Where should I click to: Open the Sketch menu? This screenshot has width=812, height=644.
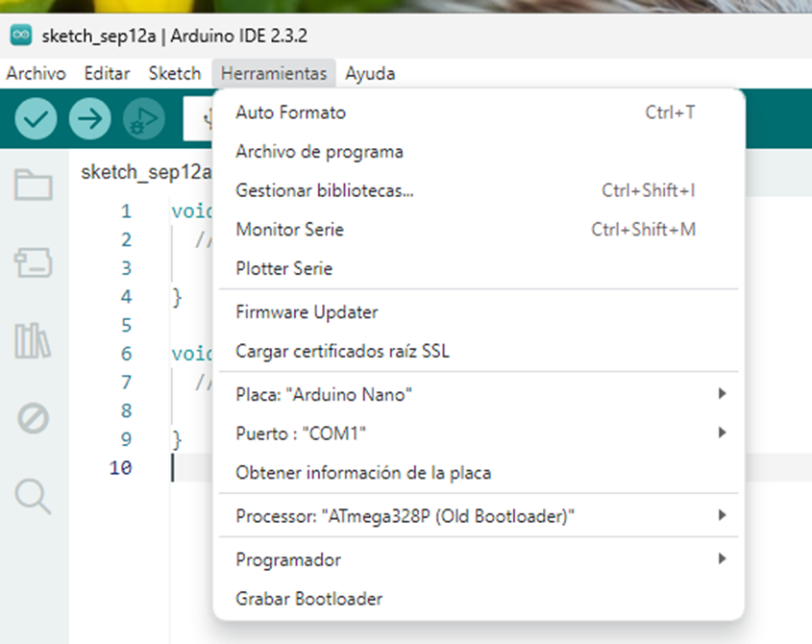[x=175, y=74]
